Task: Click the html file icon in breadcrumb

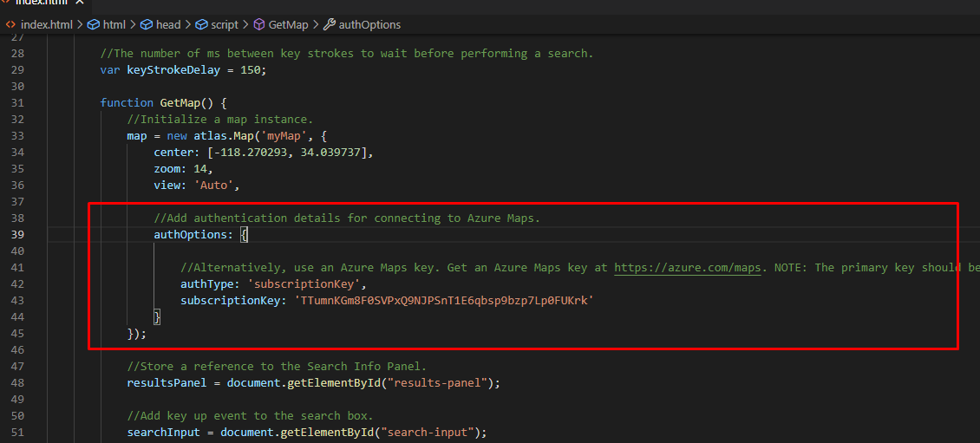Action: pyautogui.click(x=10, y=25)
